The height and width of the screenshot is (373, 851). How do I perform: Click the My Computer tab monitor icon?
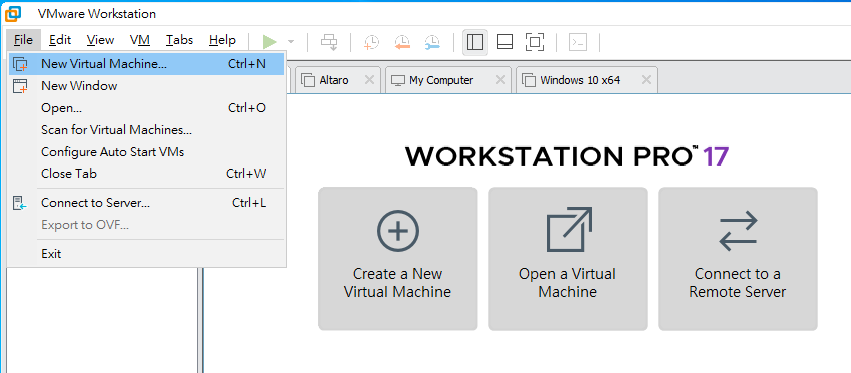[398, 80]
